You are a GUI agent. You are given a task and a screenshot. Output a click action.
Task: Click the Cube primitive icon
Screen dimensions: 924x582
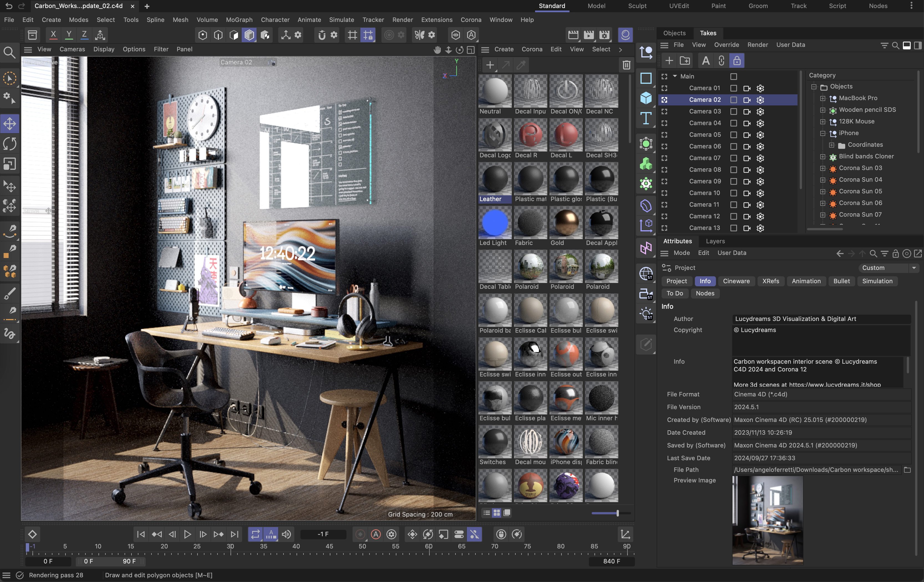(x=646, y=98)
